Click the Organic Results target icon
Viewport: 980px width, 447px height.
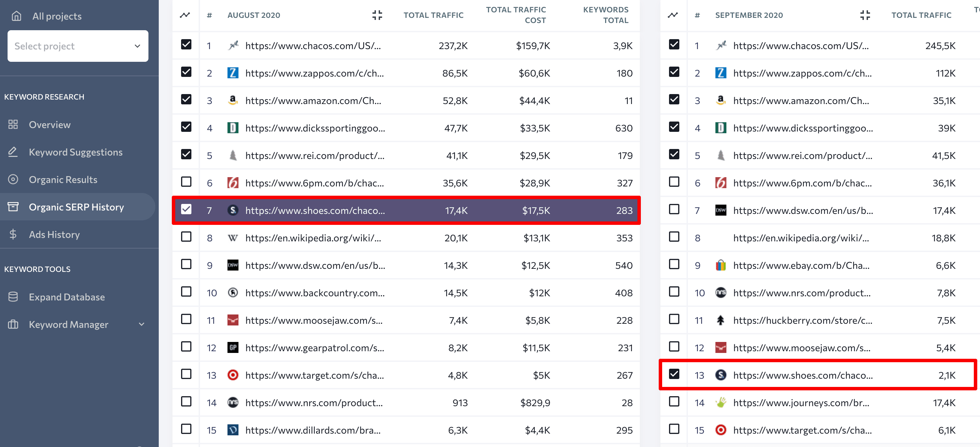[x=13, y=179]
